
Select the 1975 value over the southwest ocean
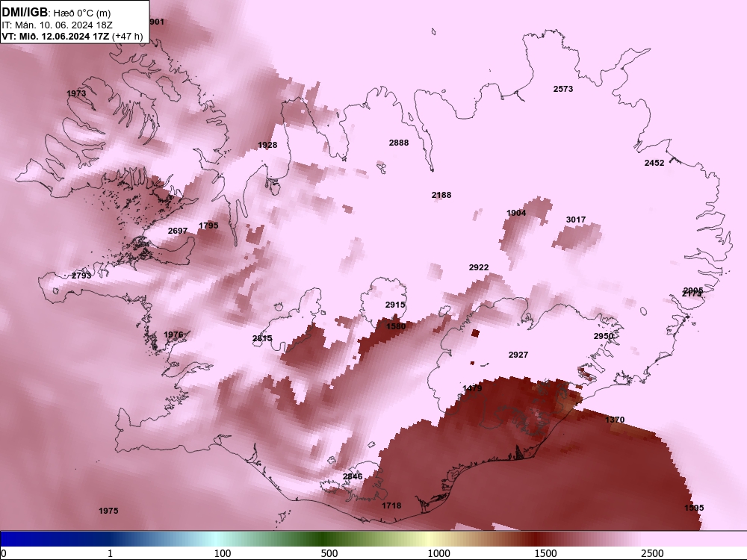click(108, 511)
